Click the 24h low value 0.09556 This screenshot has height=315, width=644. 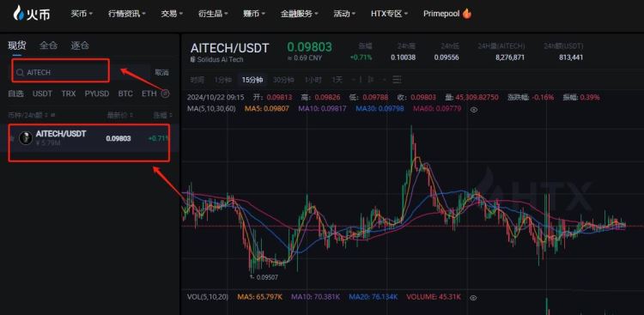pos(447,58)
